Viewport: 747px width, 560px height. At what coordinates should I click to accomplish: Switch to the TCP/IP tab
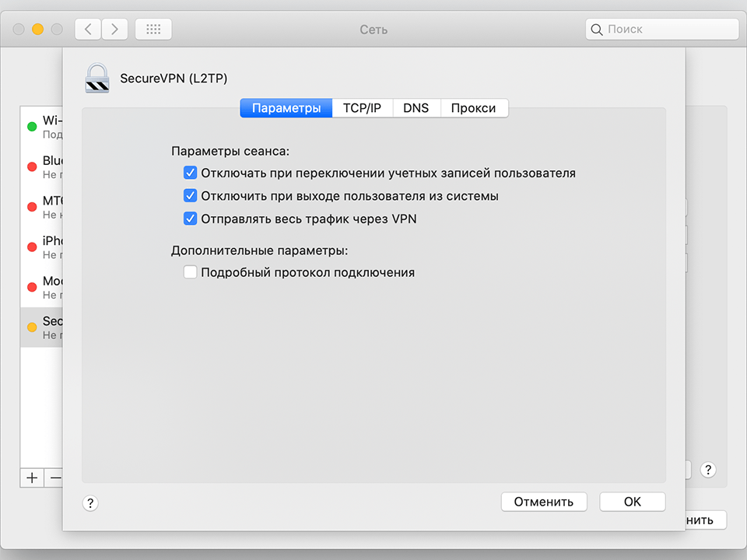(x=362, y=108)
